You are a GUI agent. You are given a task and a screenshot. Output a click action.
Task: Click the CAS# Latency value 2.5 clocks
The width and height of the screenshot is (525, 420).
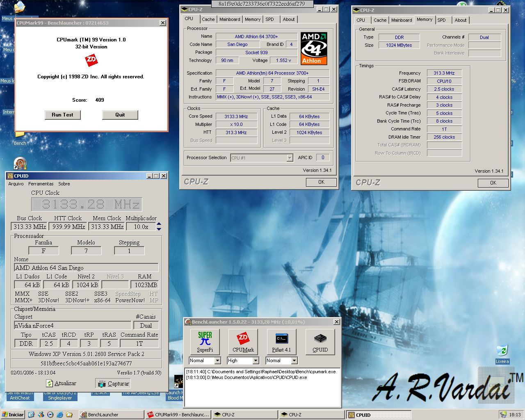(x=444, y=89)
